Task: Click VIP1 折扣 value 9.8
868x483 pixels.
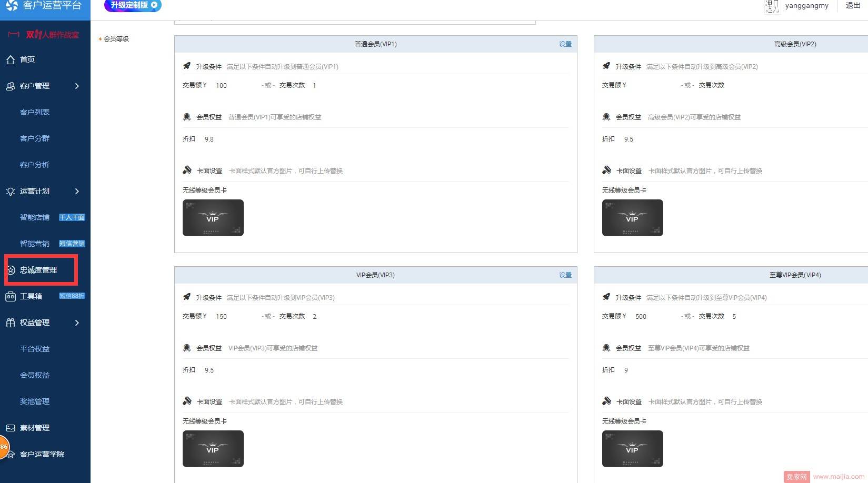Action: point(209,139)
